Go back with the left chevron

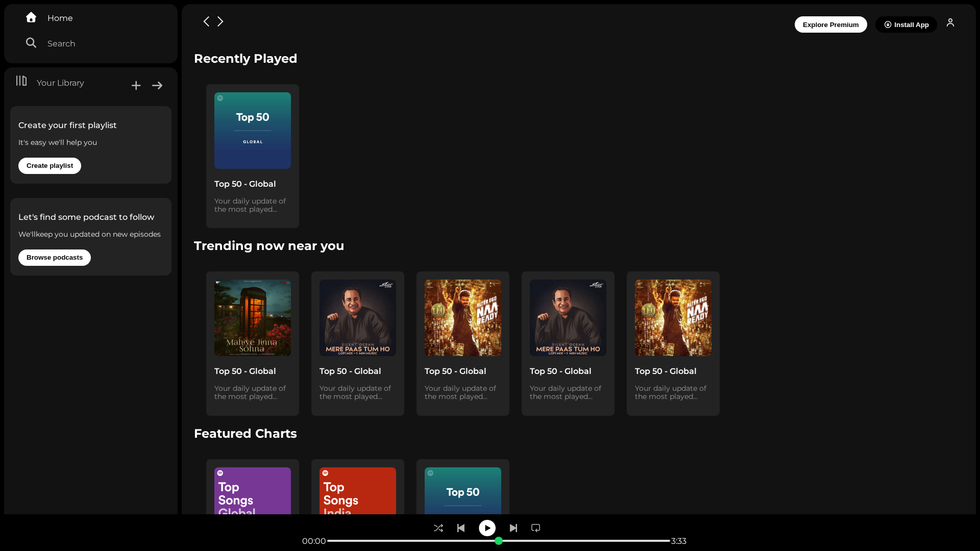point(206,21)
